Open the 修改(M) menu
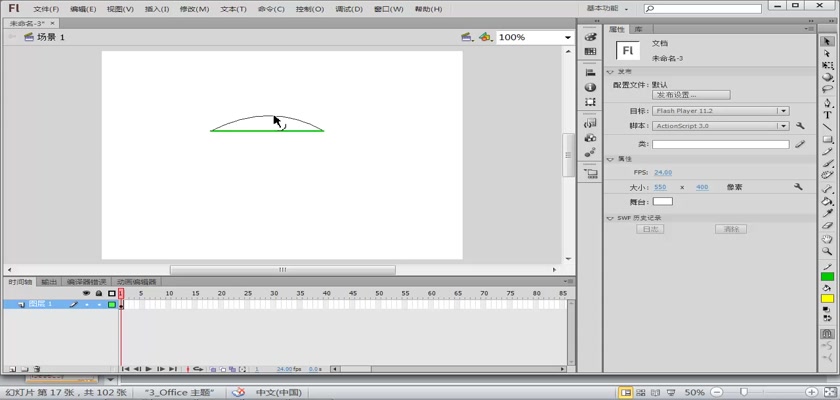 tap(194, 9)
